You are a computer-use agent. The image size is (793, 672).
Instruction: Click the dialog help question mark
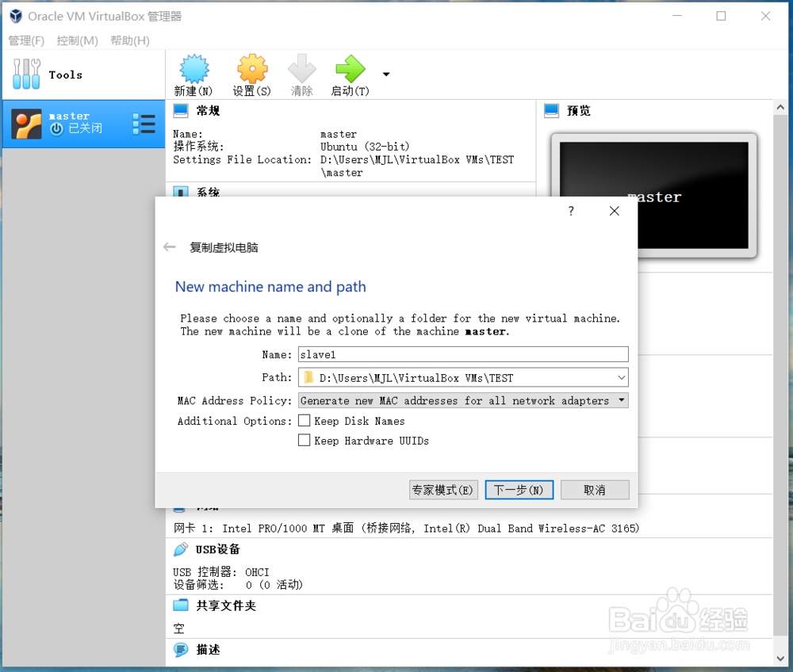pos(571,211)
